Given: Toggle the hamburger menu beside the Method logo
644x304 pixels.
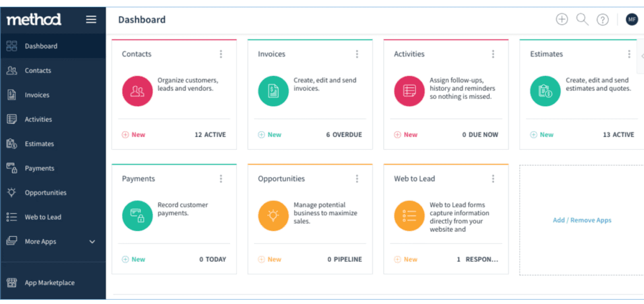Looking at the screenshot, I should click(91, 19).
